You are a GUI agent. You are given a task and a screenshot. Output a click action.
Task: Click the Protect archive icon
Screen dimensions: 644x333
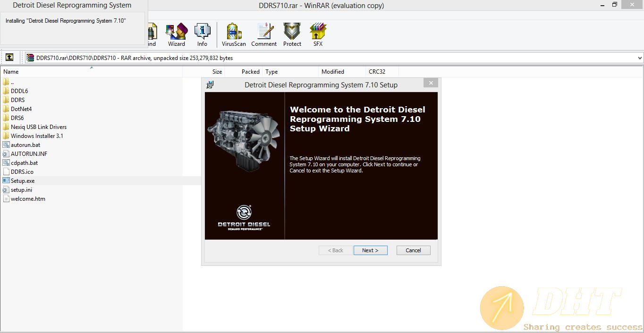click(x=292, y=34)
